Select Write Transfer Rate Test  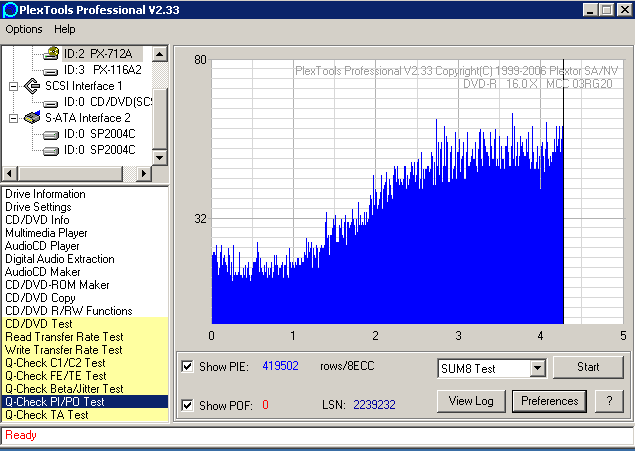click(x=85, y=349)
